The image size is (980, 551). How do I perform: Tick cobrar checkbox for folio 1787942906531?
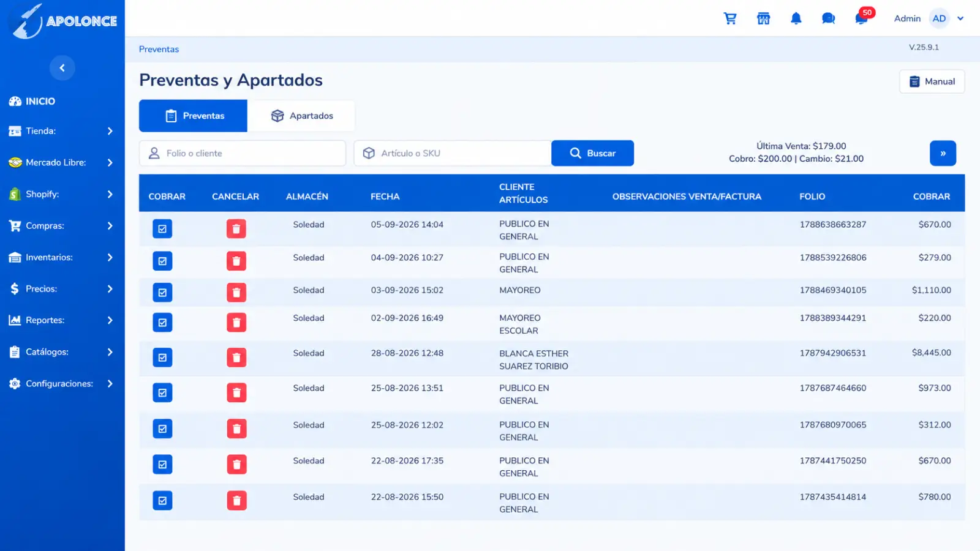[162, 358]
